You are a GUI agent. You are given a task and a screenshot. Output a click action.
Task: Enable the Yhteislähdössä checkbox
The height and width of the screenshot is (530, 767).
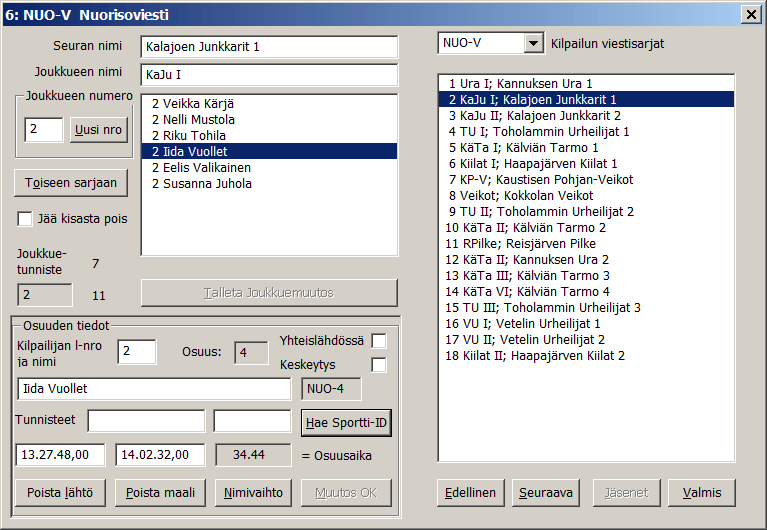coord(379,341)
